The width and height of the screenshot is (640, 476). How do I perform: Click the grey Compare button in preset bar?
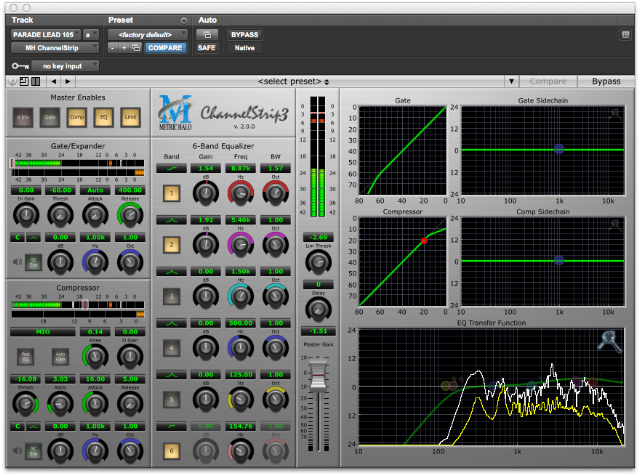(x=548, y=82)
